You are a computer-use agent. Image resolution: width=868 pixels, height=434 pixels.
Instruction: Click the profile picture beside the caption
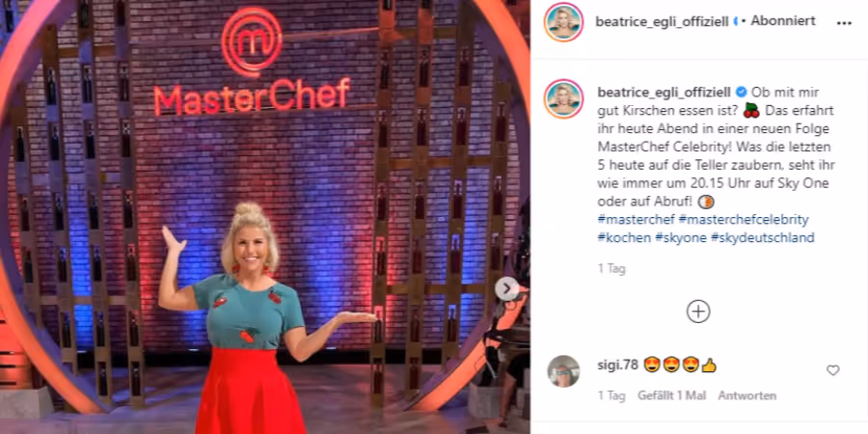563,98
